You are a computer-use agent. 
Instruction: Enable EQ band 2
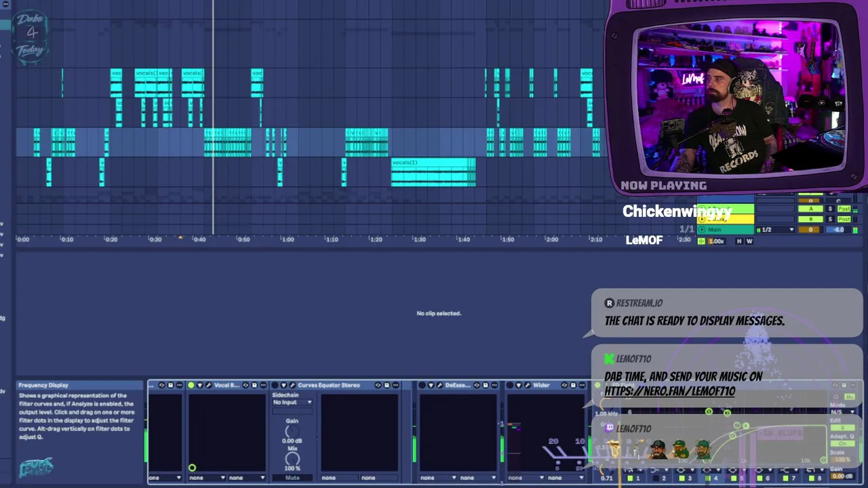pyautogui.click(x=656, y=479)
